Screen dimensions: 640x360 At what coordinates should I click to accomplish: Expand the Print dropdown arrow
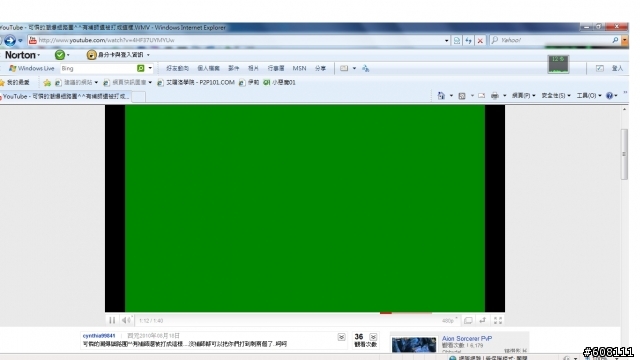[x=504, y=96]
